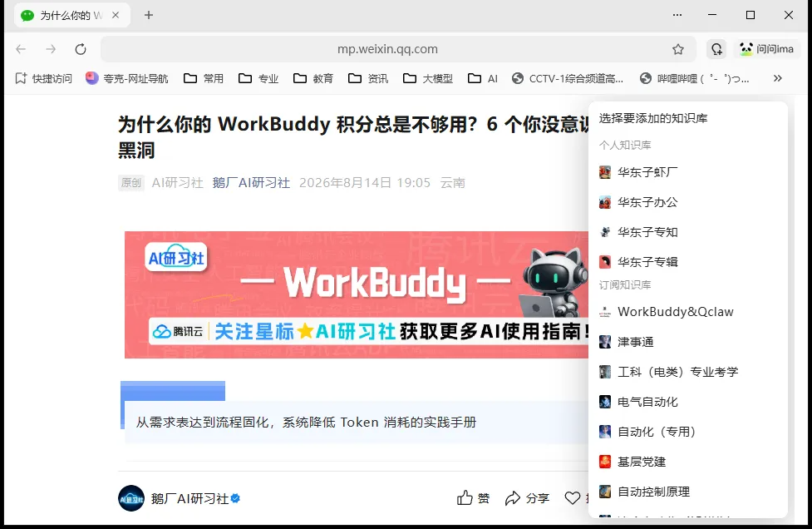
Task: Choose the 基层党建 knowledge base
Action: coord(687,462)
